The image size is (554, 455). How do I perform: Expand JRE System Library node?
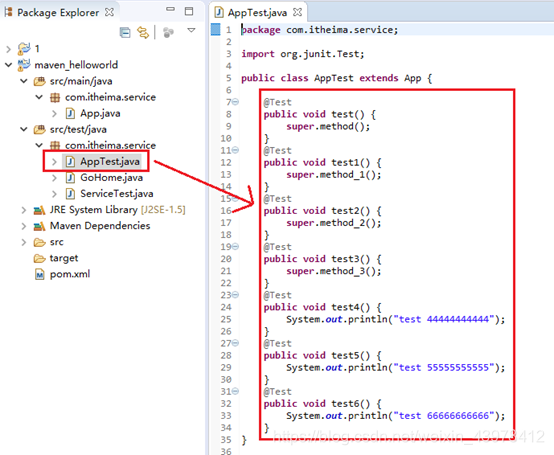tap(24, 210)
